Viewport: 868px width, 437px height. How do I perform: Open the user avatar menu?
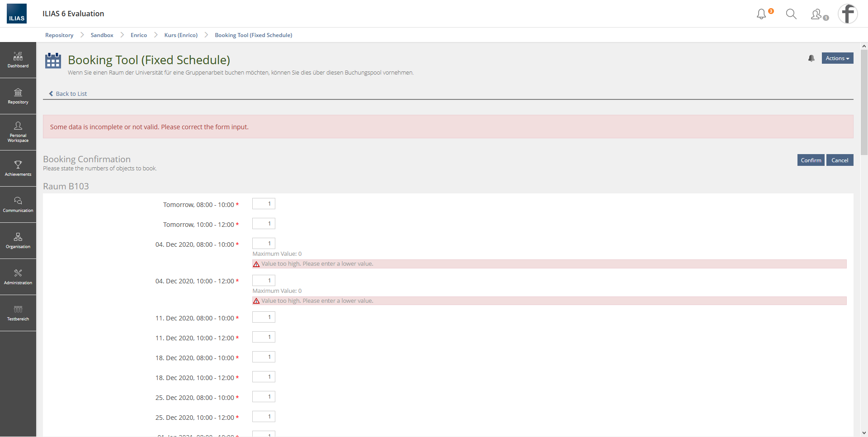click(848, 14)
